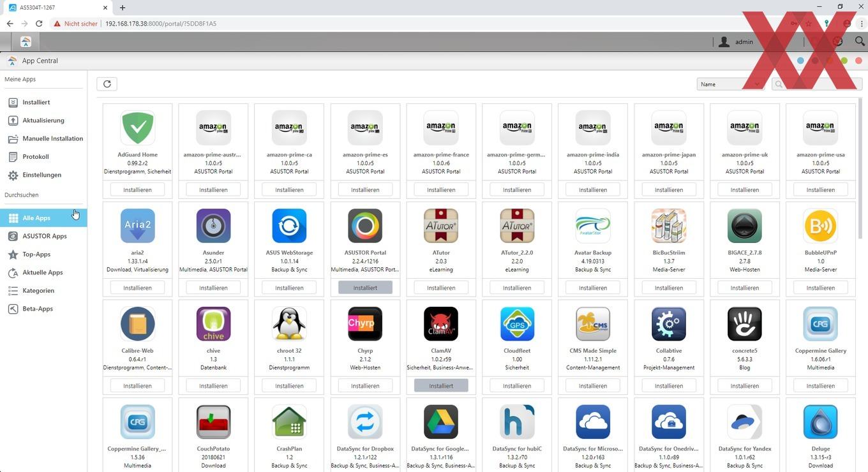The image size is (868, 472).
Task: Go to Aktualisierung section
Action: tap(43, 120)
